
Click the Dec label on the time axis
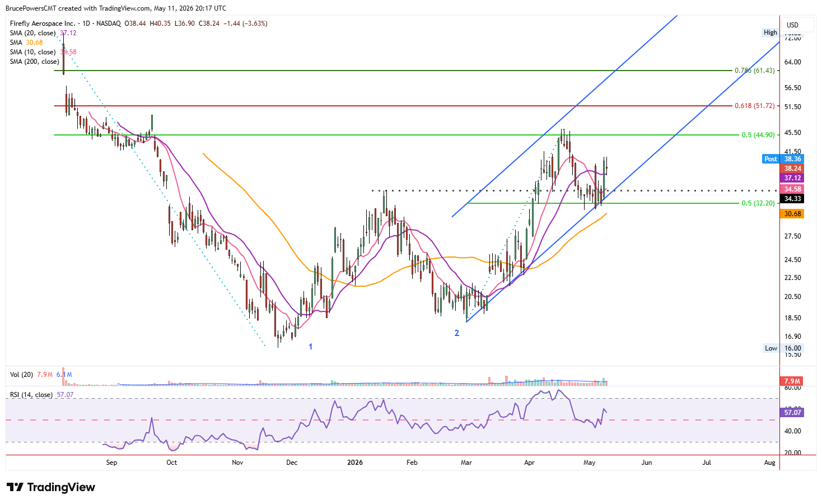292,463
